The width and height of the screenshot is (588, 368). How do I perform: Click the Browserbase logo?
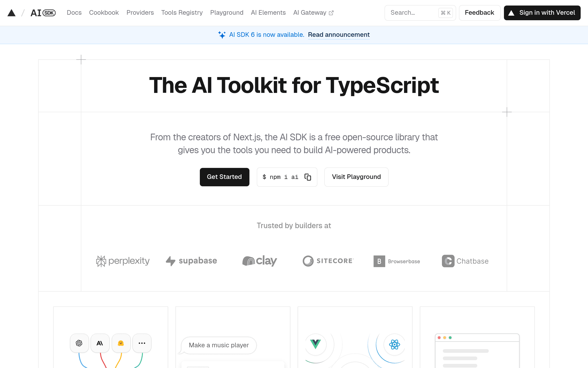pos(396,261)
